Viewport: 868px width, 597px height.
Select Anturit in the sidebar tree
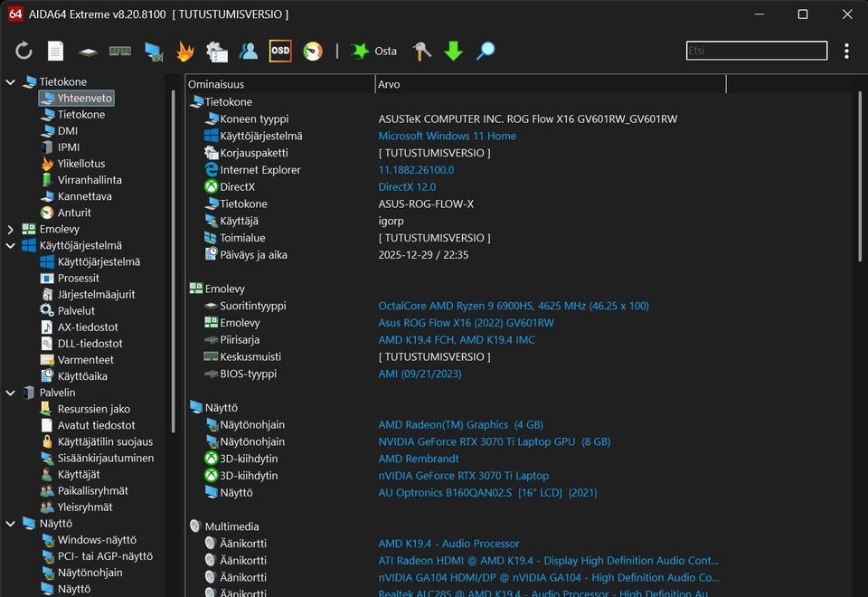[74, 213]
